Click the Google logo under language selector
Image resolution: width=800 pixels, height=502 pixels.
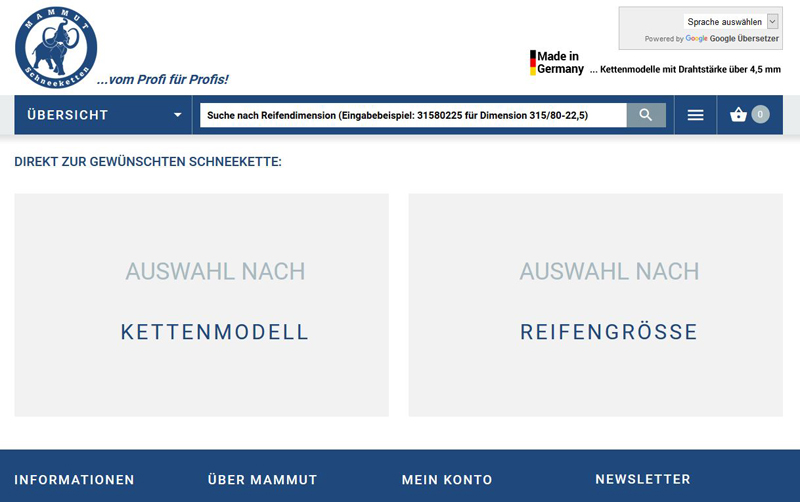click(696, 39)
